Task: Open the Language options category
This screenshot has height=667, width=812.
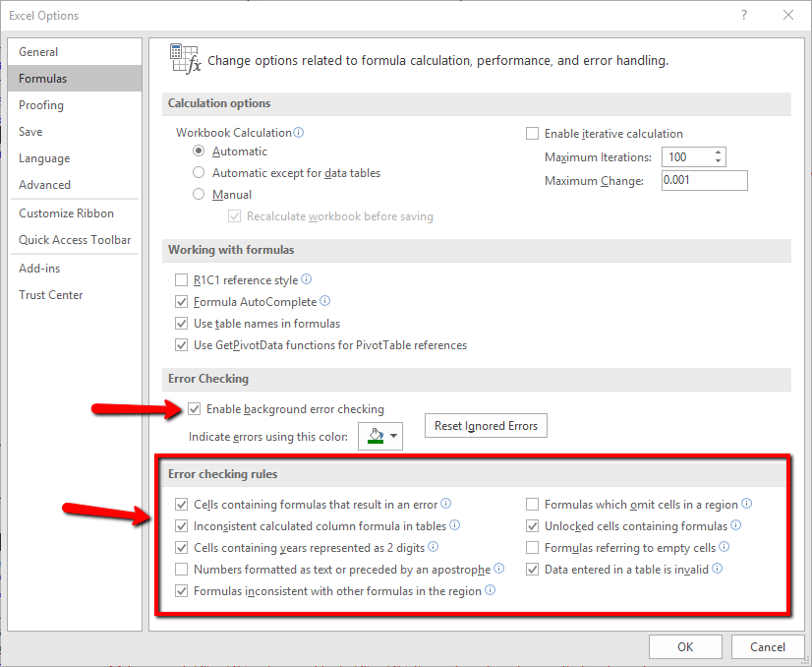Action: 75,158
